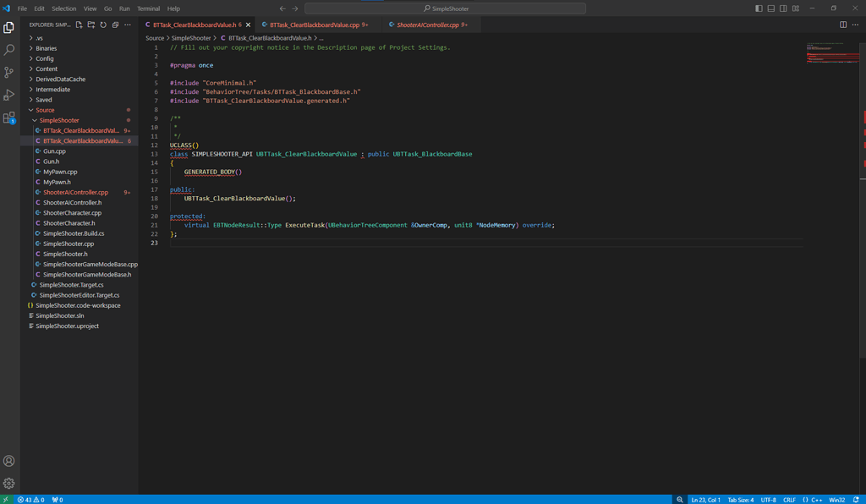866x504 pixels.
Task: Toggle the primary side bar visibility
Action: 759,8
